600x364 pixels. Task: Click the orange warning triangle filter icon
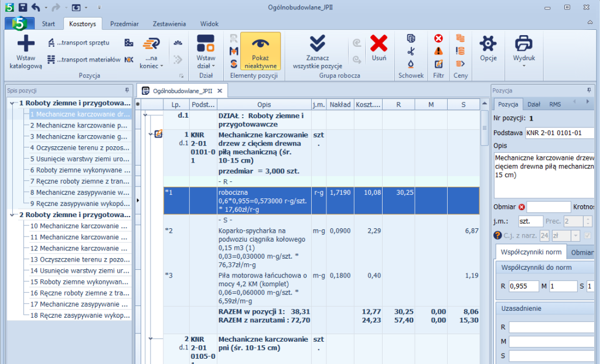pos(438,51)
